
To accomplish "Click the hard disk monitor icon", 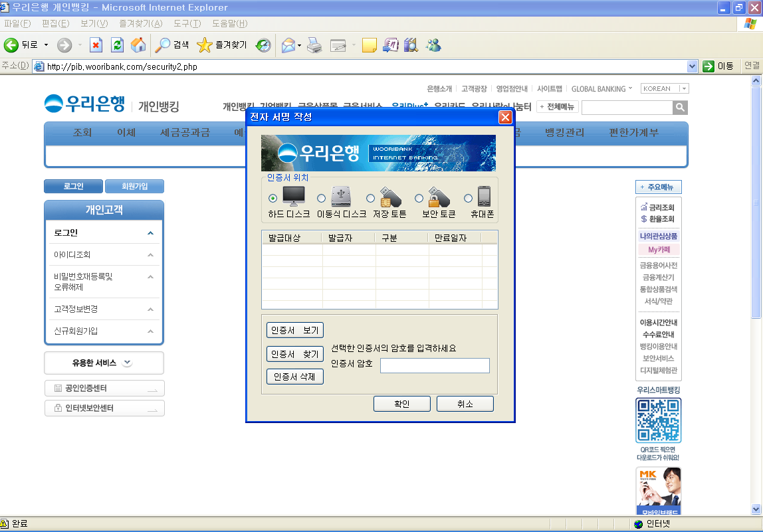I will 294,196.
